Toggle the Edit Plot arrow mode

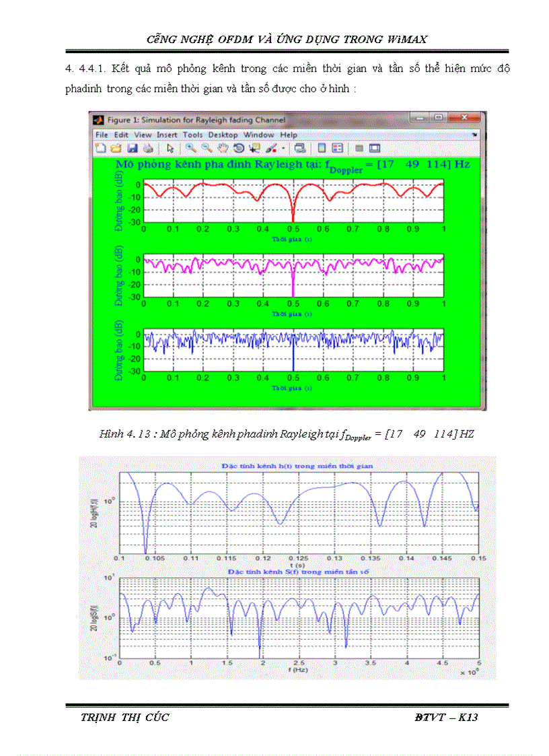(170, 149)
